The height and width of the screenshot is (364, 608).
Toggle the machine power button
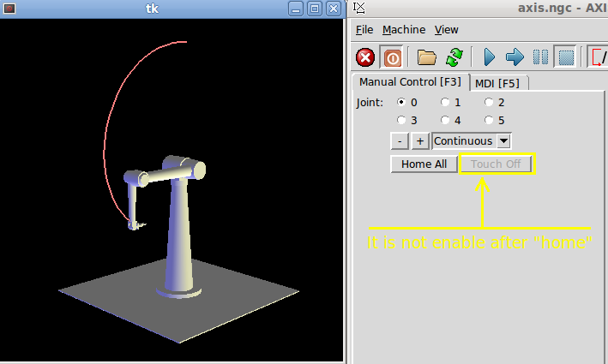[392, 57]
